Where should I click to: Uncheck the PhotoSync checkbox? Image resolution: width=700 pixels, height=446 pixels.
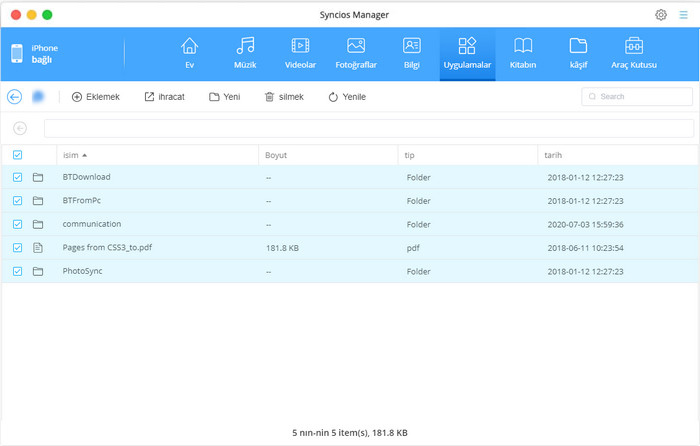[17, 271]
